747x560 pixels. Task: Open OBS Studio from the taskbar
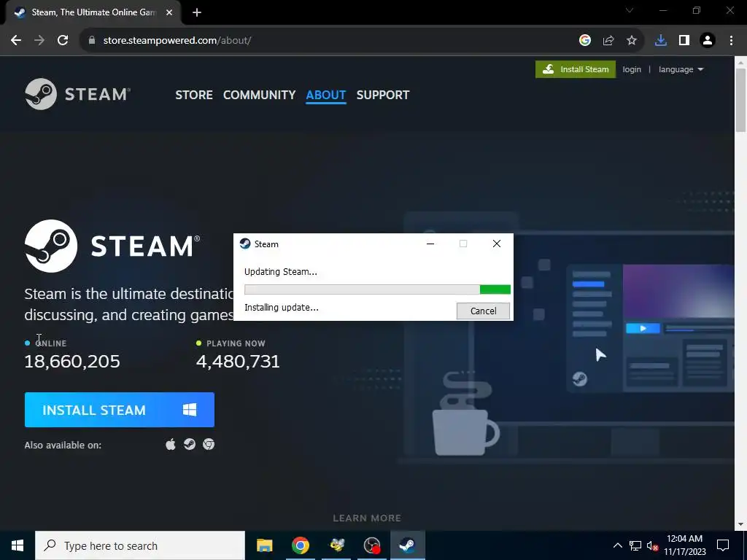[x=372, y=545]
